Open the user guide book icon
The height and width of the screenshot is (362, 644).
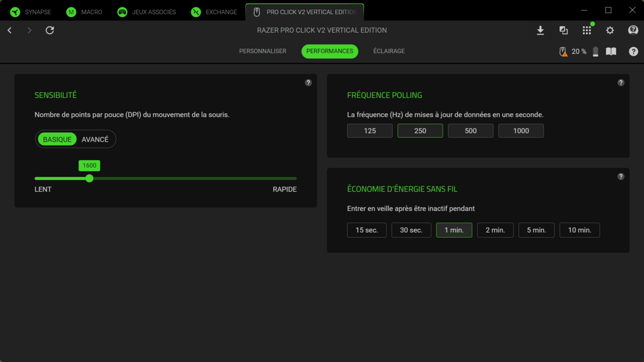point(611,52)
